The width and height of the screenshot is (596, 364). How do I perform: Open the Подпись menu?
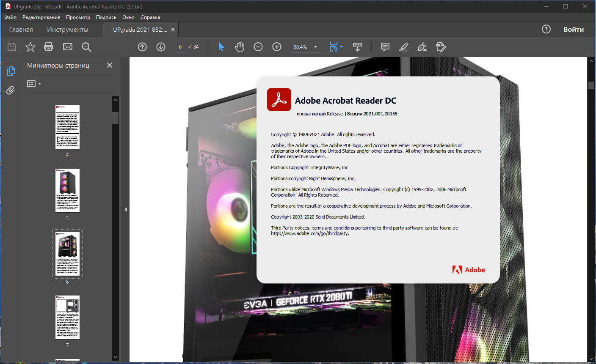point(106,17)
